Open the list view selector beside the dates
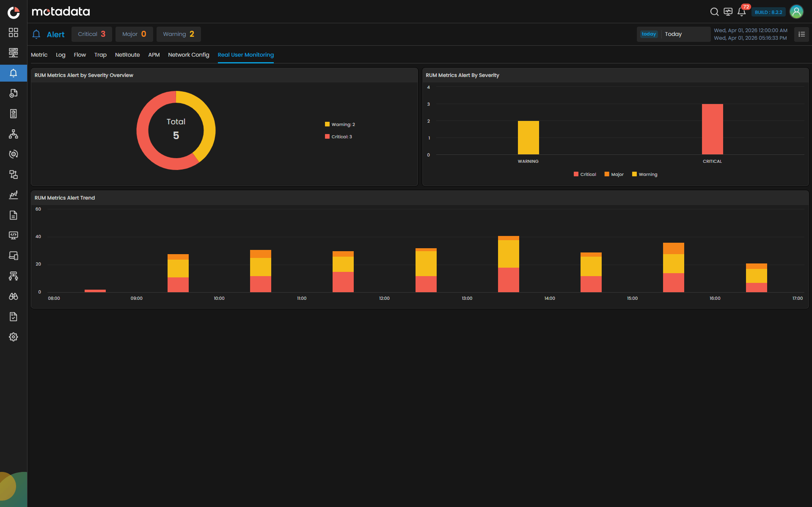 pos(801,34)
